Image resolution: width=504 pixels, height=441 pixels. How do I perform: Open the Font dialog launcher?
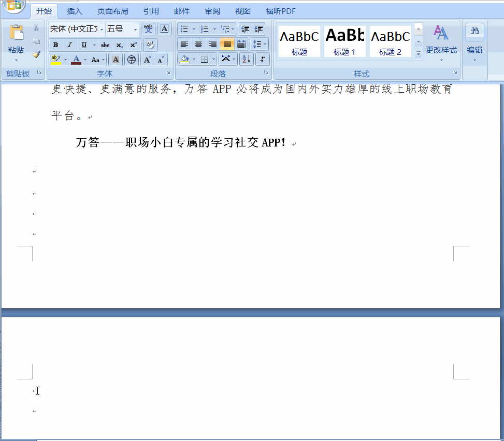point(168,72)
